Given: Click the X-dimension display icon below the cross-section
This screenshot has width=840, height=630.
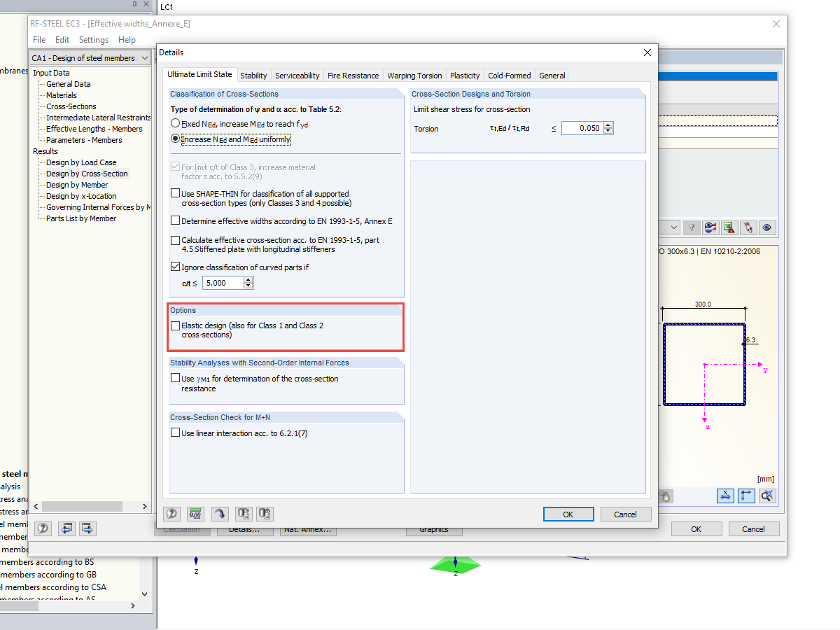Looking at the screenshot, I should click(725, 496).
